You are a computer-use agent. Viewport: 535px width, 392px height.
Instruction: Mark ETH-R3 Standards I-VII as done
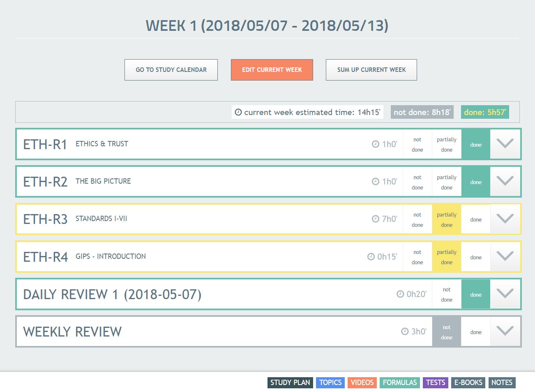pos(476,219)
